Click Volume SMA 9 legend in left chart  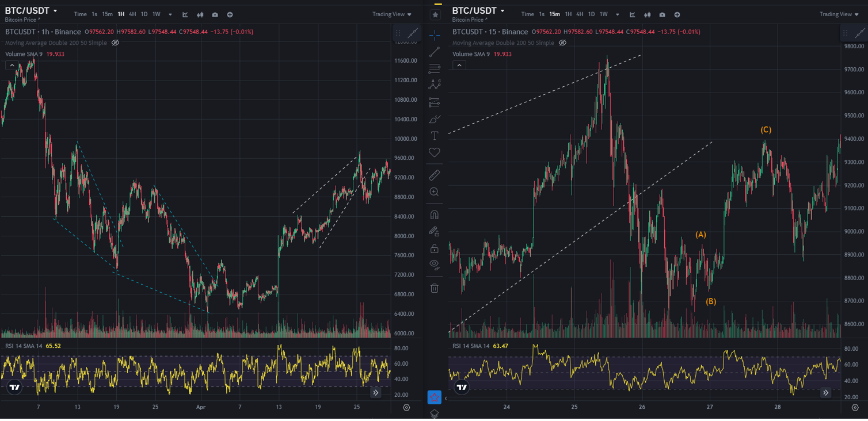(25, 54)
